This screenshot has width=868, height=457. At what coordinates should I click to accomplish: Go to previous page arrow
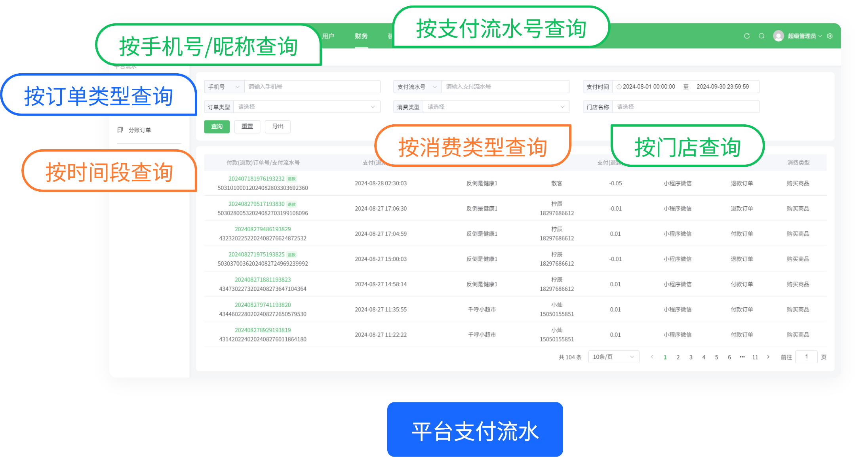click(652, 357)
